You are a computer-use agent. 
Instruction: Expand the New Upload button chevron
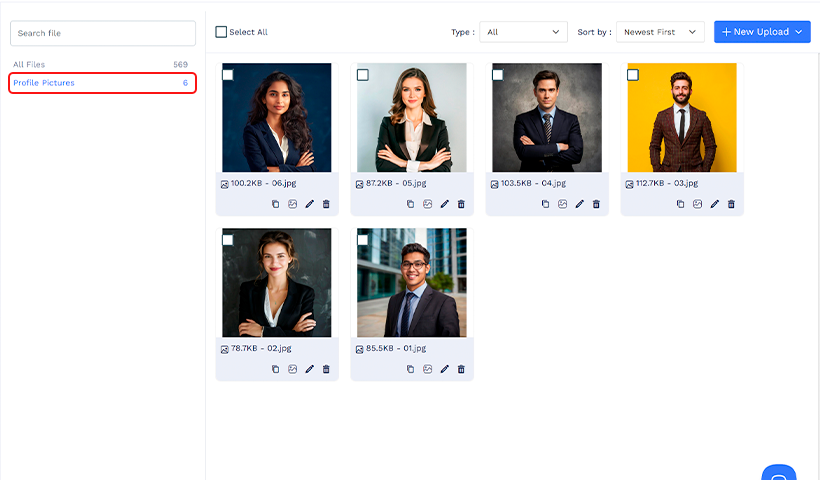point(799,32)
